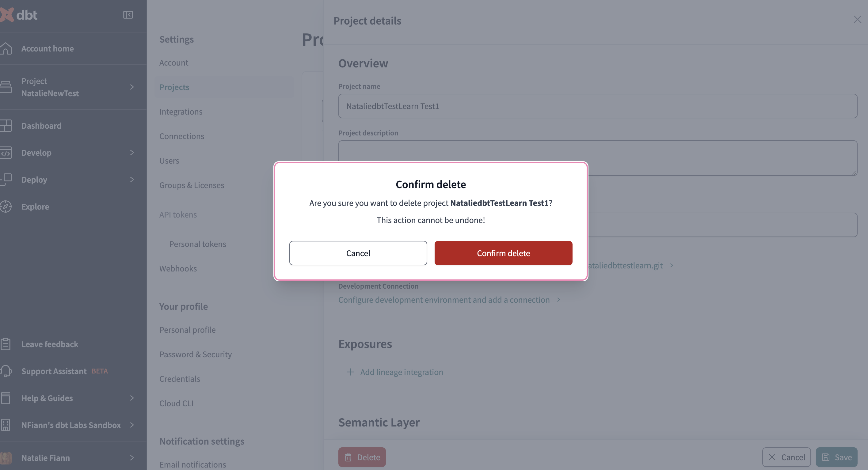This screenshot has height=470, width=868.
Task: Cancel the delete confirmation dialog
Action: 358,253
